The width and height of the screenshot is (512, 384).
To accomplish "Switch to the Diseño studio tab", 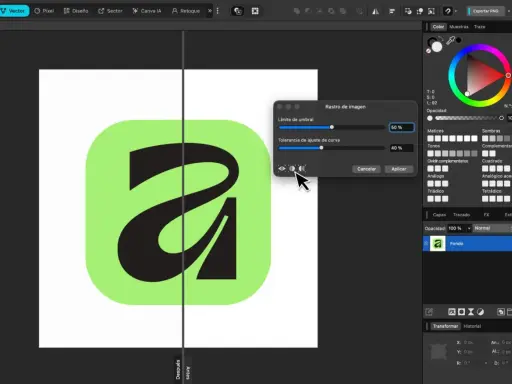I will (x=76, y=11).
